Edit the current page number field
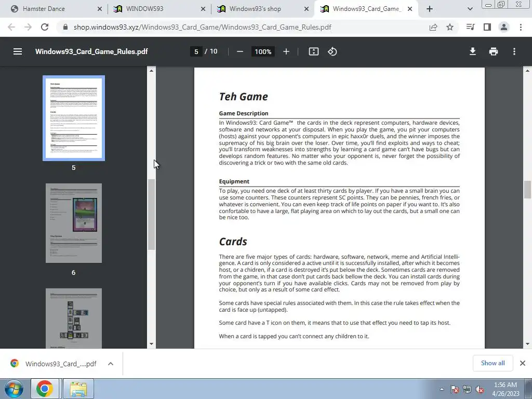The width and height of the screenshot is (532, 399). coord(196,51)
